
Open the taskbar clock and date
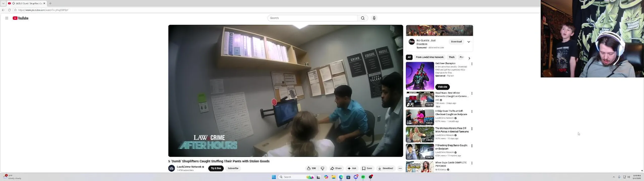[637, 177]
